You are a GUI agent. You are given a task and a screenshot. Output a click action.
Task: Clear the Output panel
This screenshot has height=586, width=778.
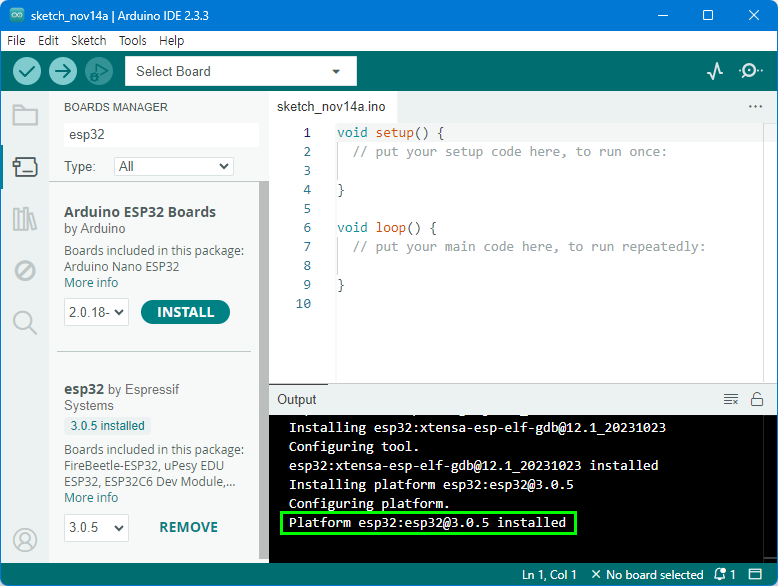[x=731, y=399]
